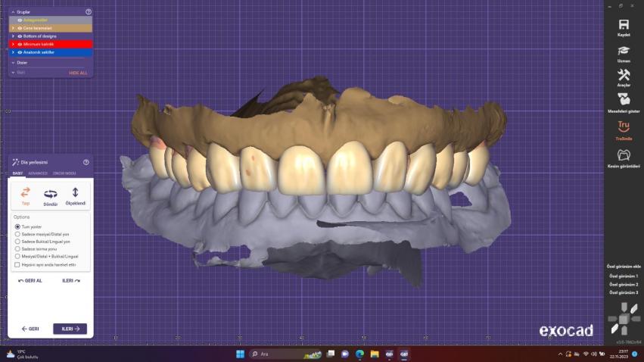Open the Uzman expert mode icon
This screenshot has height=362, width=644.
point(624,50)
